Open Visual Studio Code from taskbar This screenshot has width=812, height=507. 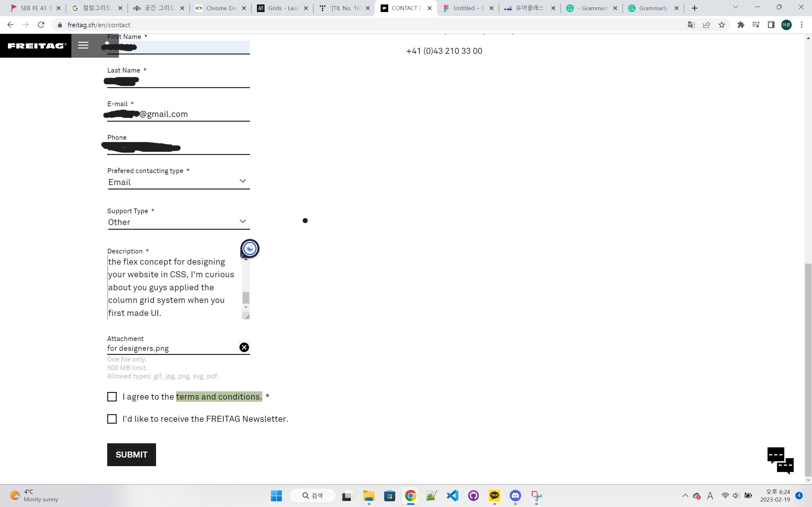(452, 496)
